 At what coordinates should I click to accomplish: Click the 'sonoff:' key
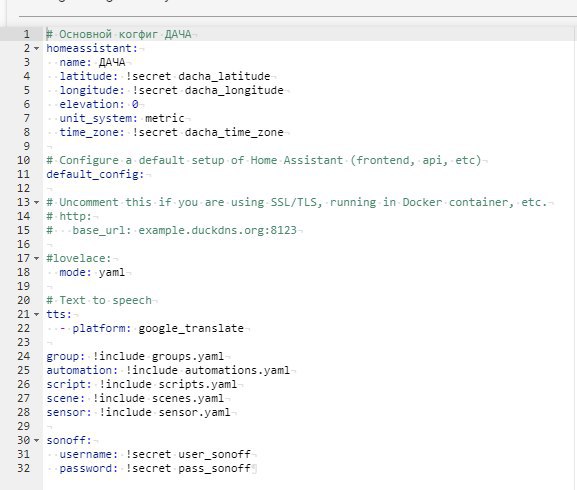(x=69, y=440)
